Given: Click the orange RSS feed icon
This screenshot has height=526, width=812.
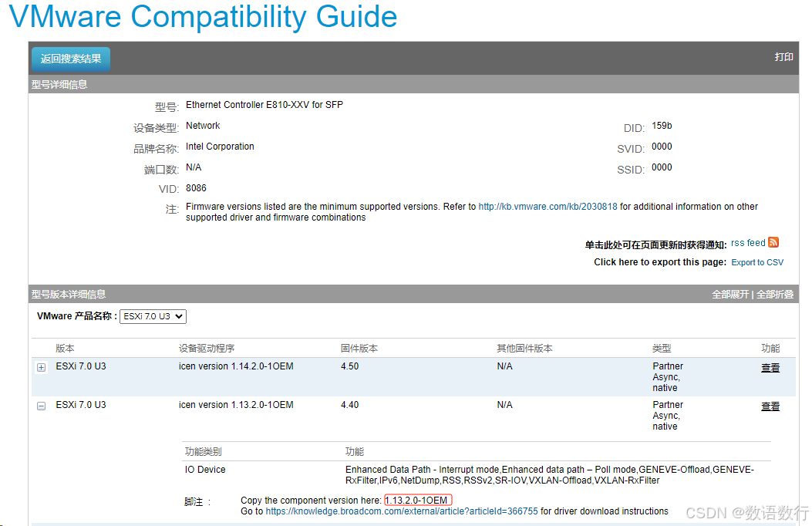Looking at the screenshot, I should tap(773, 242).
